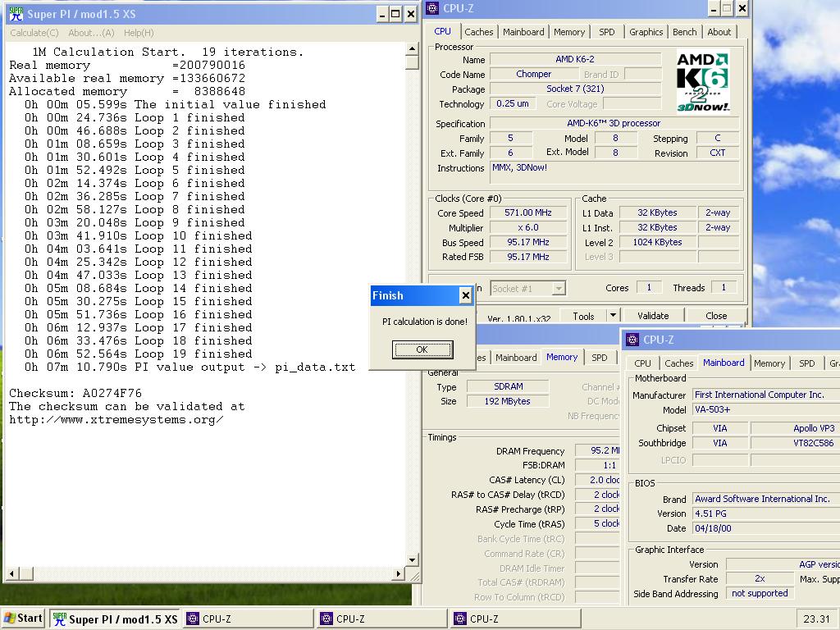
Task: Click the Super PI title bar icon
Action: coord(16,13)
